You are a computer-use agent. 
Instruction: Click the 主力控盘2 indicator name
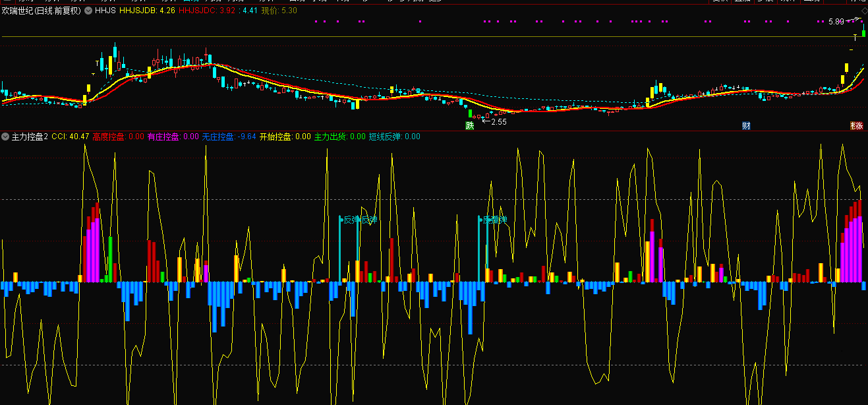(x=30, y=137)
